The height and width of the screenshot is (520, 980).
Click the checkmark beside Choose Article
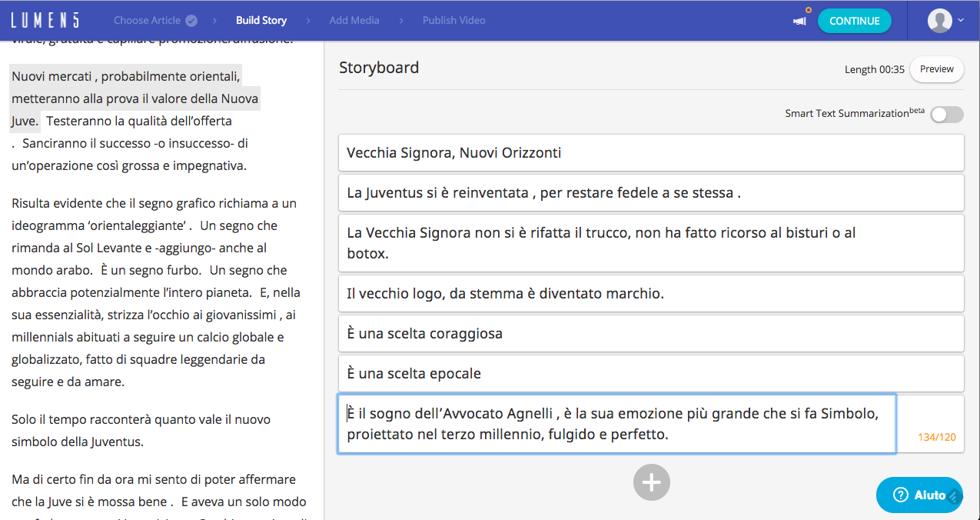pos(191,21)
